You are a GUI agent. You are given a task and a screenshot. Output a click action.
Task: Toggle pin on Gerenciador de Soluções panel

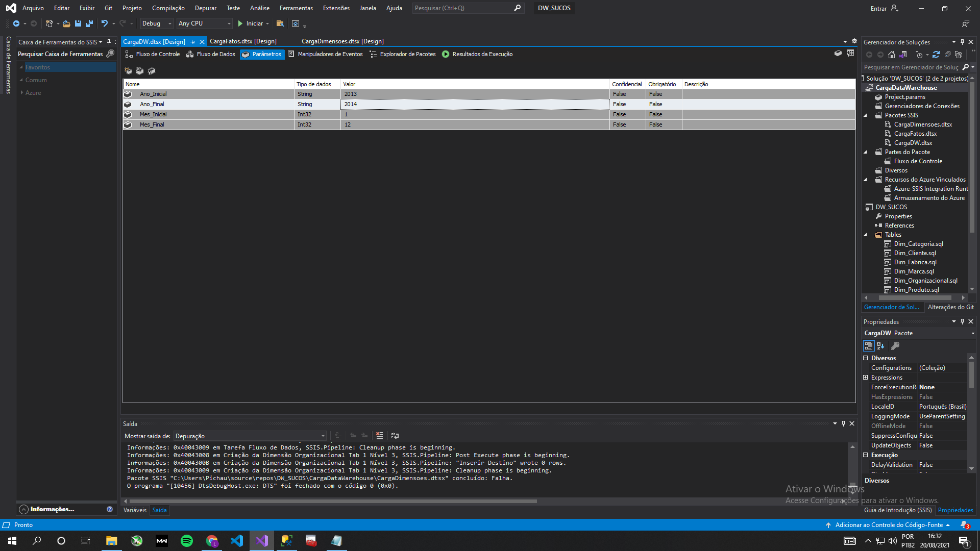point(962,42)
